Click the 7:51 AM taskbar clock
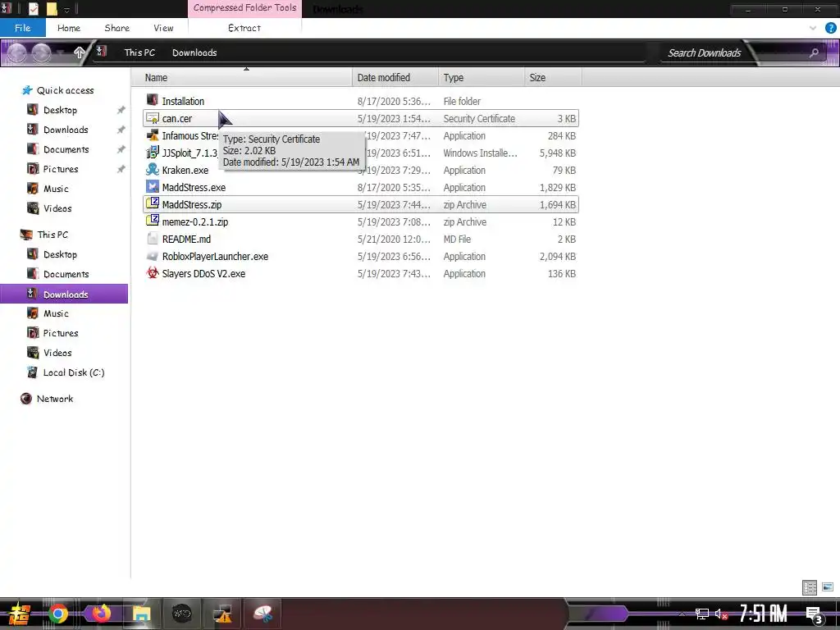Screen dimensions: 840x630 click(763, 614)
